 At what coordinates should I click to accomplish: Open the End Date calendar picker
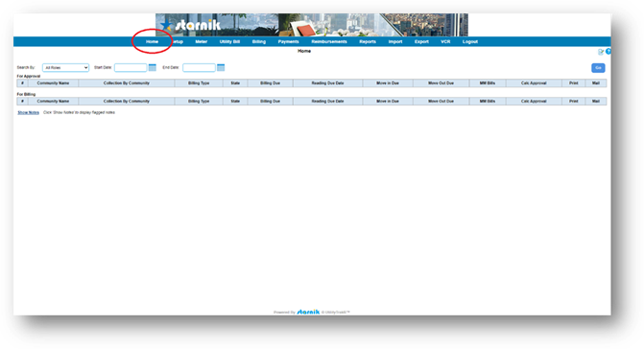[x=221, y=68]
